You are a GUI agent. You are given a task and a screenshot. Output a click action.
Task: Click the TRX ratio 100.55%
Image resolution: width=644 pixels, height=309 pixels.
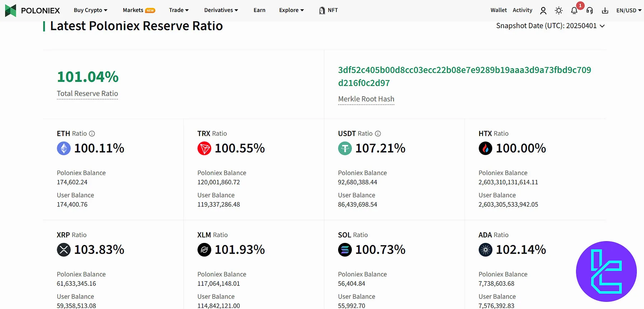click(x=240, y=148)
